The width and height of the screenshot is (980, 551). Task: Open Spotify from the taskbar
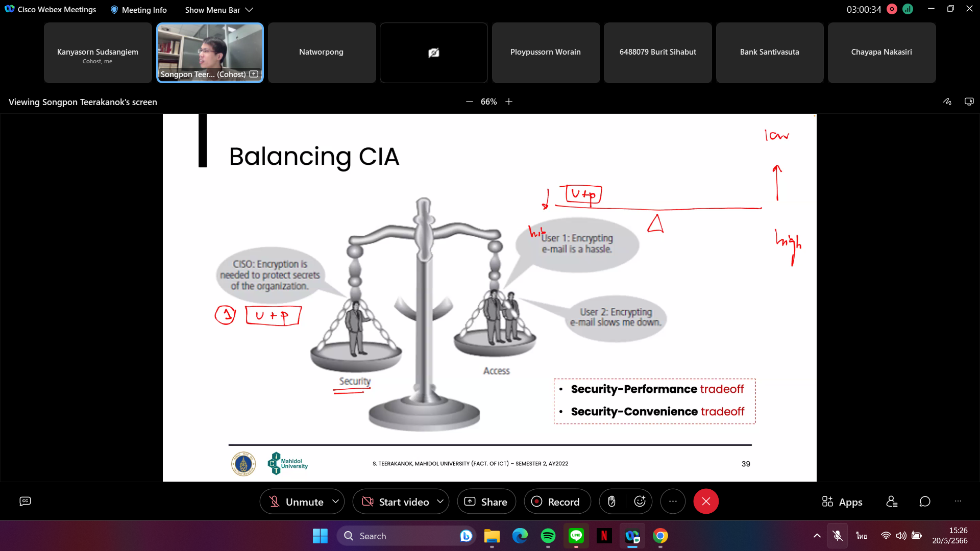point(548,536)
